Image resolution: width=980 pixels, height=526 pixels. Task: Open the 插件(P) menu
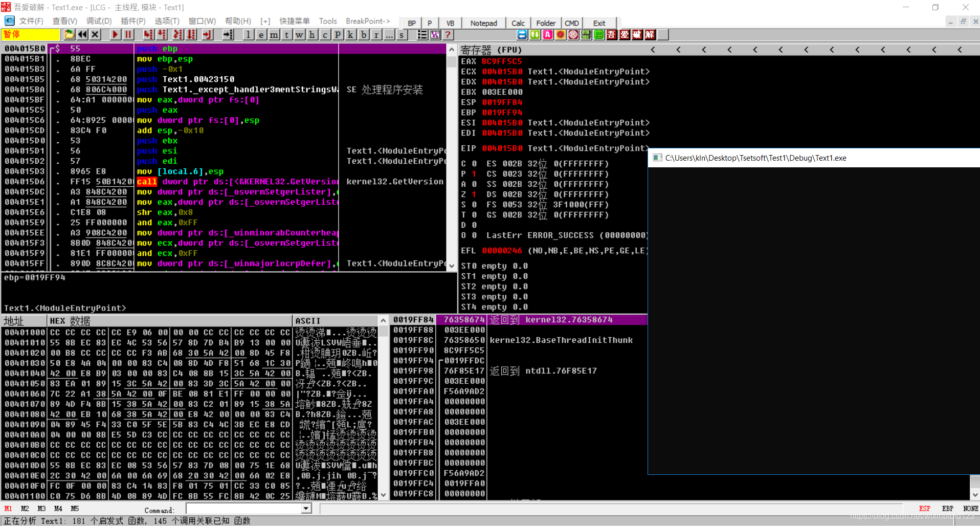pos(133,21)
